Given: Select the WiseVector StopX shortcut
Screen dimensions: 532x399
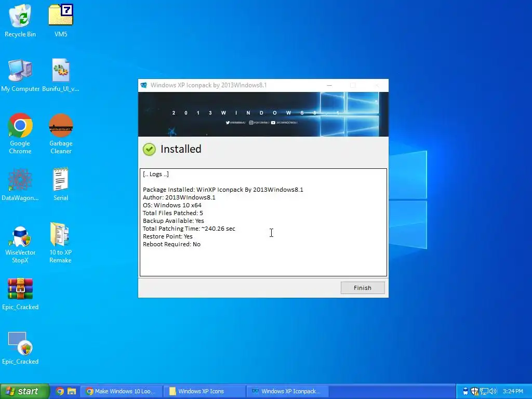Looking at the screenshot, I should (20, 244).
